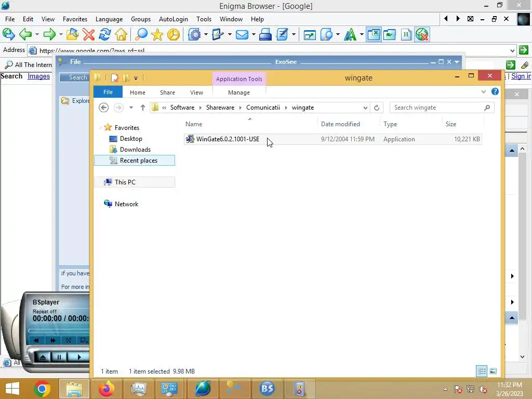This screenshot has height=399, width=532.
Task: Open File tab in Explorer ribbon
Action: click(x=108, y=92)
